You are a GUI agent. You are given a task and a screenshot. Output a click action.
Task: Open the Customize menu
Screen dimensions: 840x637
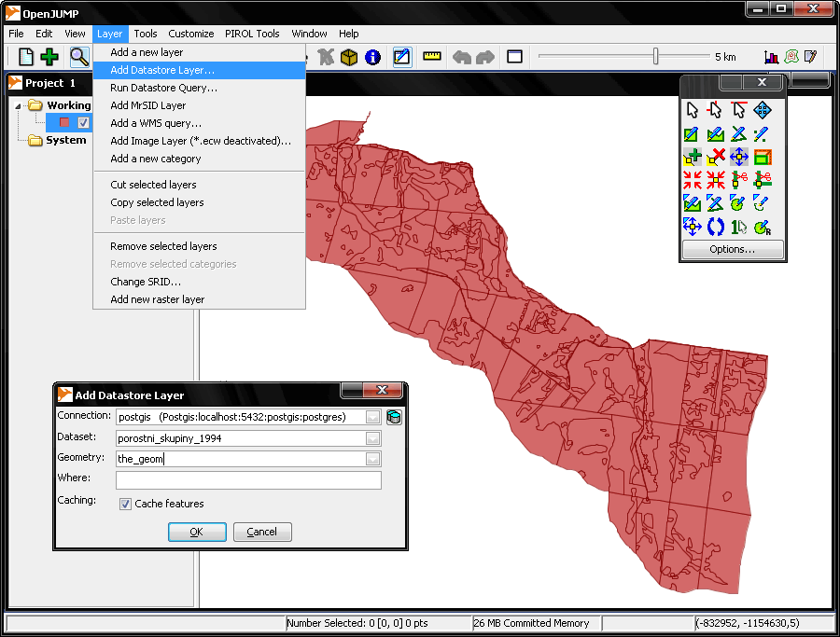pos(190,34)
